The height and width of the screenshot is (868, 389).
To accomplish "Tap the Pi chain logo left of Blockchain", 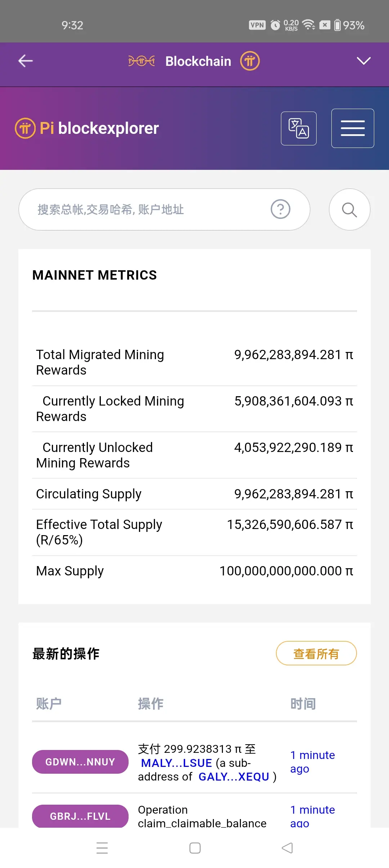I will point(141,61).
